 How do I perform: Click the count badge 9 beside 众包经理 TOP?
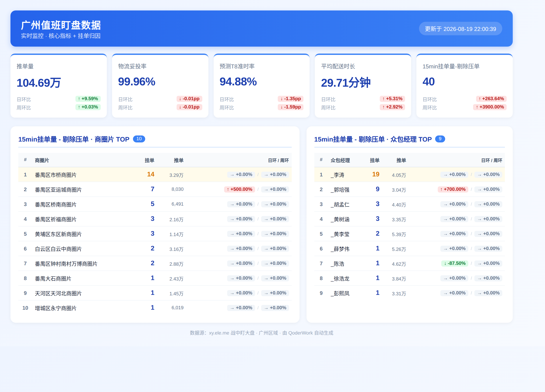click(x=440, y=139)
